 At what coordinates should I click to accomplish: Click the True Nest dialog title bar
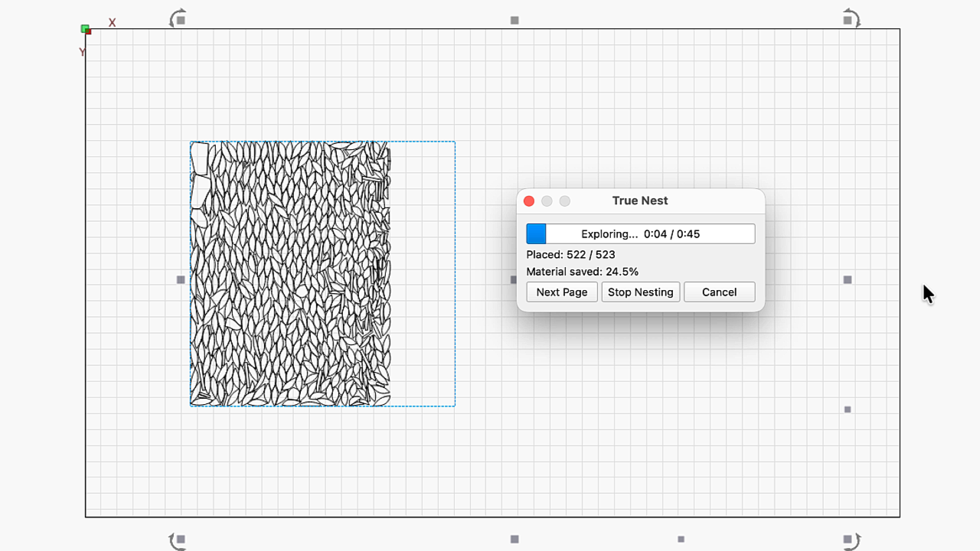(x=641, y=201)
